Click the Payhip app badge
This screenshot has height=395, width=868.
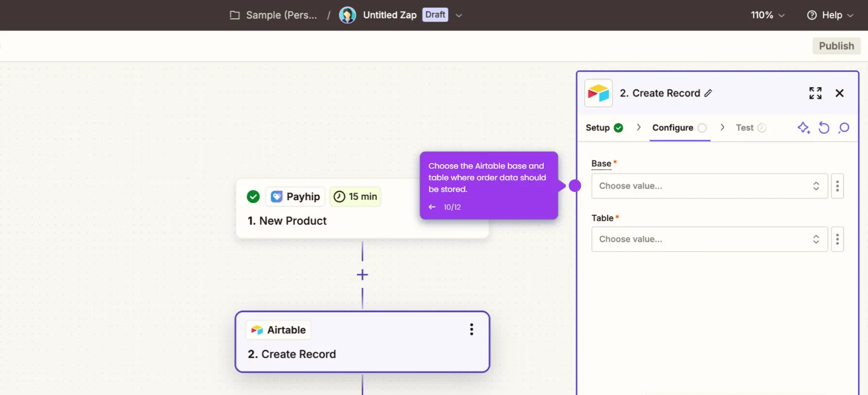pos(295,196)
